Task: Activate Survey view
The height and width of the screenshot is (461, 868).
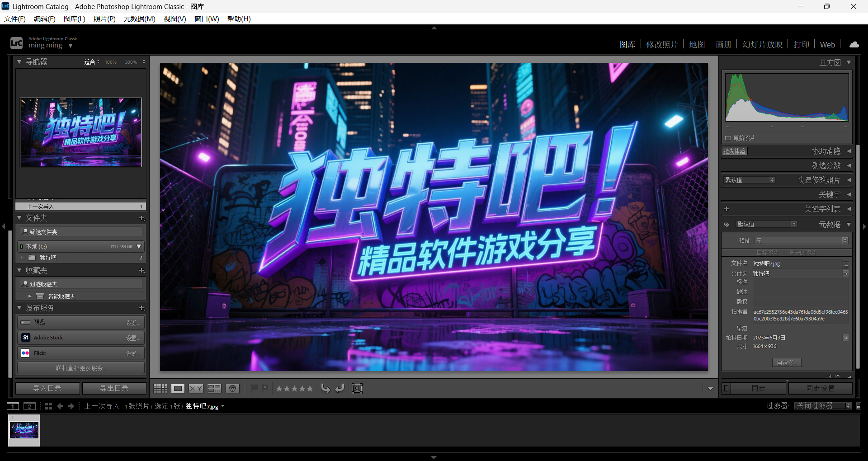Action: (x=214, y=388)
